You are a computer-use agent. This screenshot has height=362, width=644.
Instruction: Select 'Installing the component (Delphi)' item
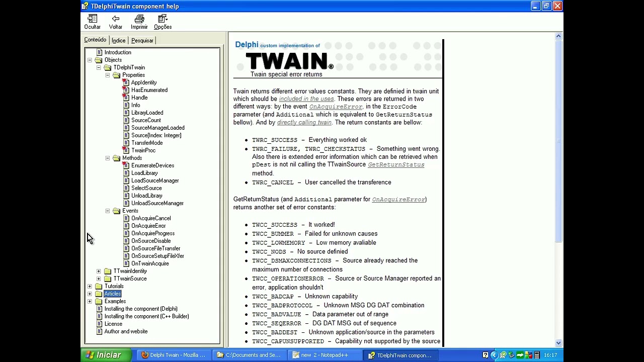click(141, 309)
